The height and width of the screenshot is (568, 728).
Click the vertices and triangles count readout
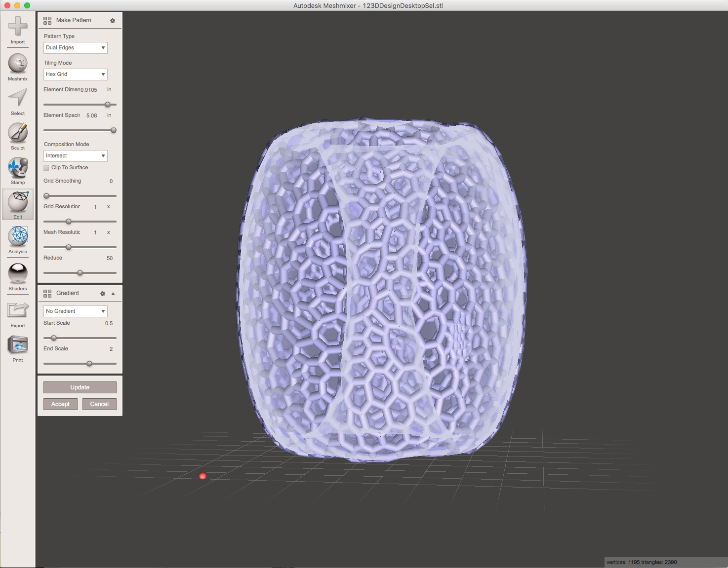click(642, 562)
